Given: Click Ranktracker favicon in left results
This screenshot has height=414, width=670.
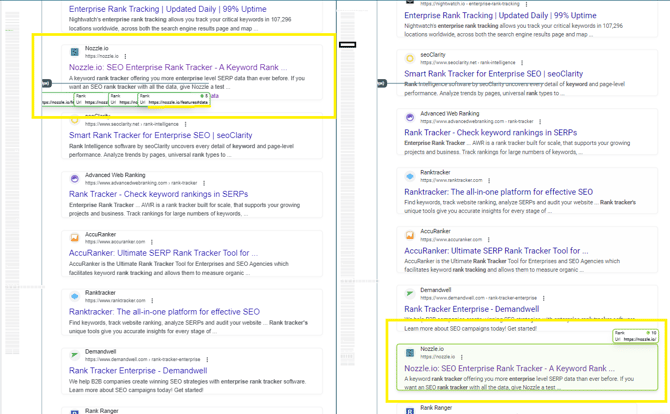Looking at the screenshot, I should (x=74, y=296).
